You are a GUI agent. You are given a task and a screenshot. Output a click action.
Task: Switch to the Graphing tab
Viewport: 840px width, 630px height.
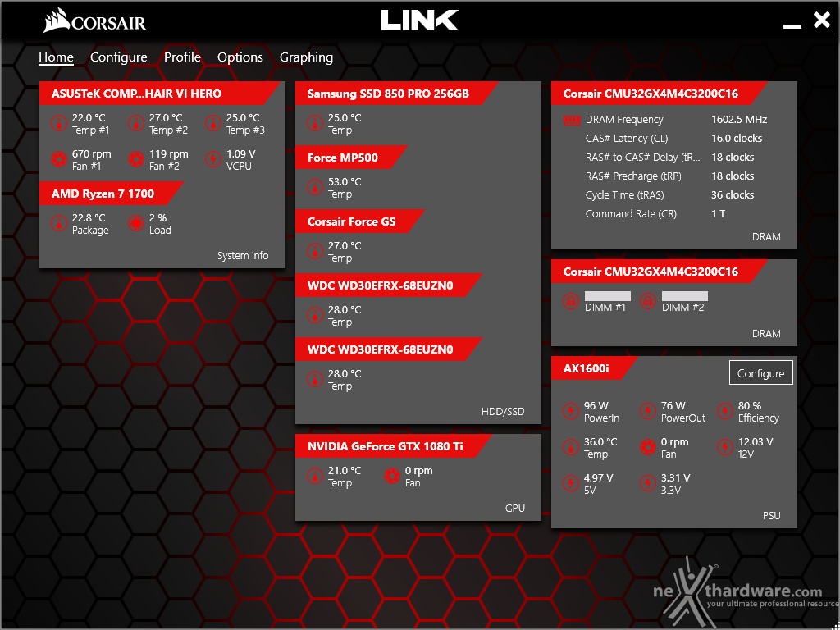click(x=307, y=57)
